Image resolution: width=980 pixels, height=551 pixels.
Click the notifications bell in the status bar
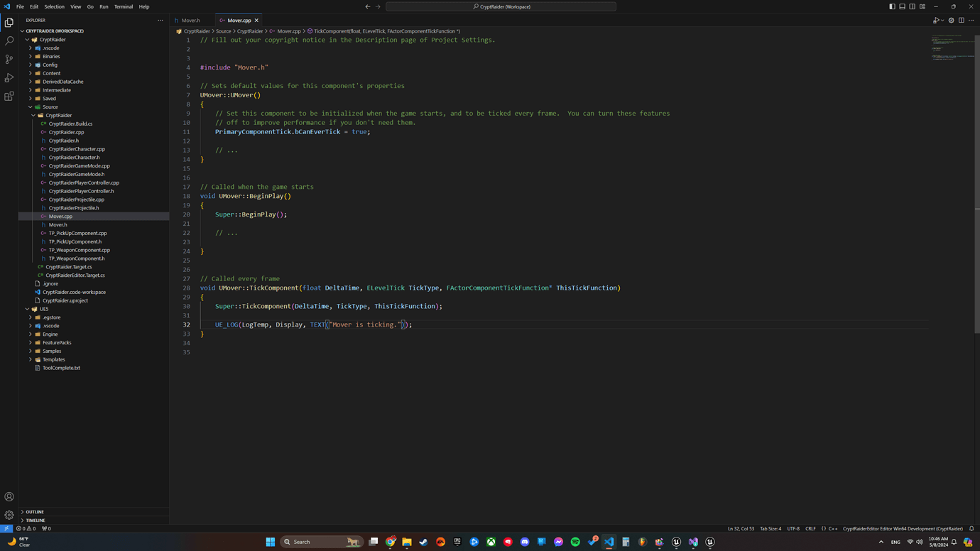click(x=971, y=528)
